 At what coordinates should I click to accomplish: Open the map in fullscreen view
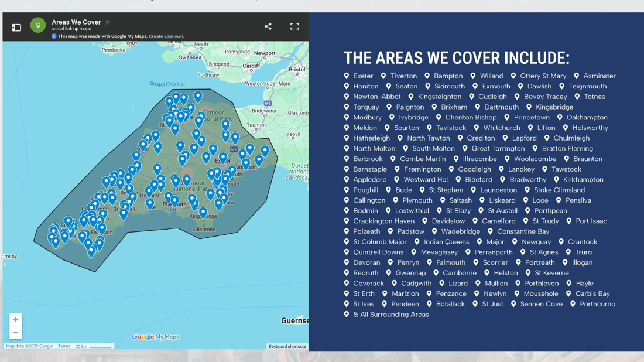pos(294,26)
